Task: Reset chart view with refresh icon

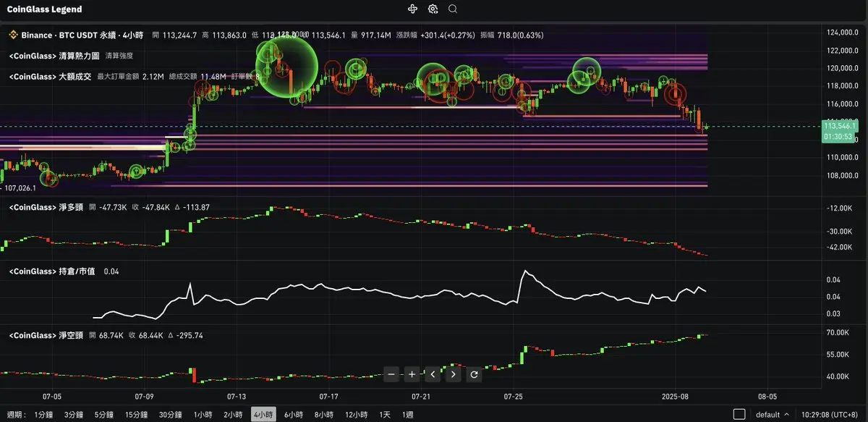Action: click(474, 374)
